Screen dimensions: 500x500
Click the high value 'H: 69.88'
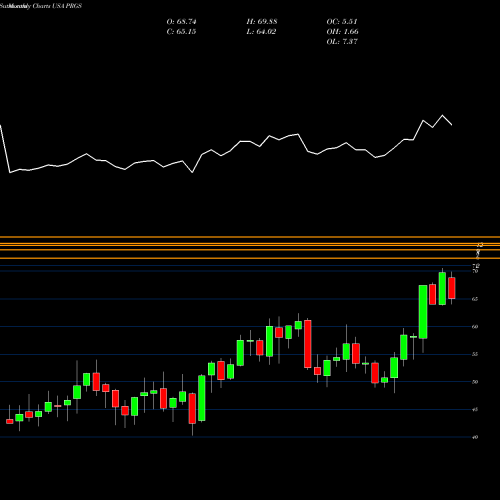pos(262,22)
